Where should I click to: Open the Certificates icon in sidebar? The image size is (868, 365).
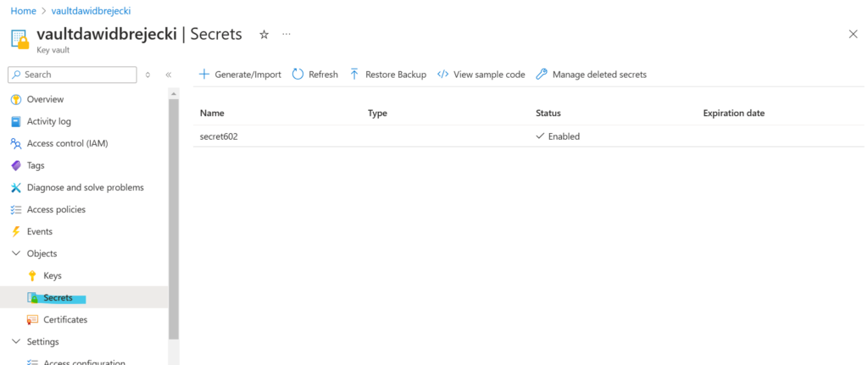(32, 320)
